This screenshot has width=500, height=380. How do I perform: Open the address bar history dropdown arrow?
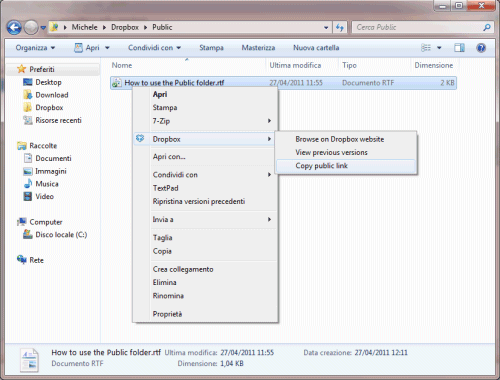coord(326,28)
